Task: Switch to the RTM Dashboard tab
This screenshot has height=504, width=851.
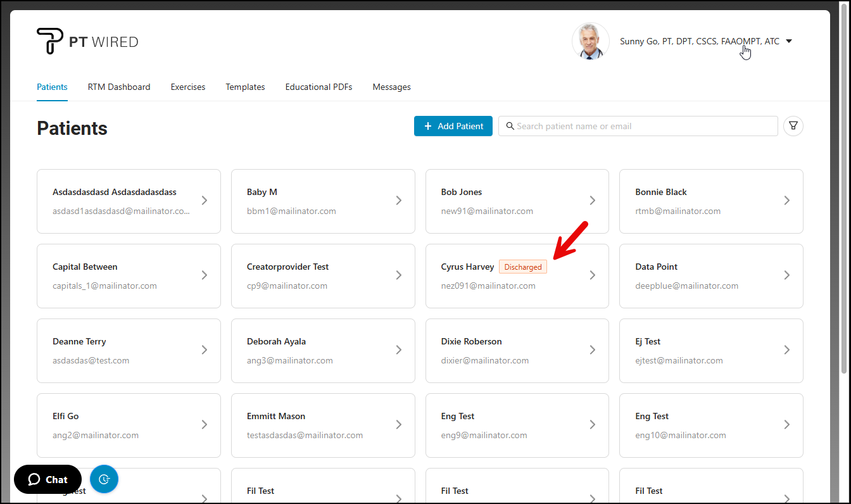Action: 119,87
